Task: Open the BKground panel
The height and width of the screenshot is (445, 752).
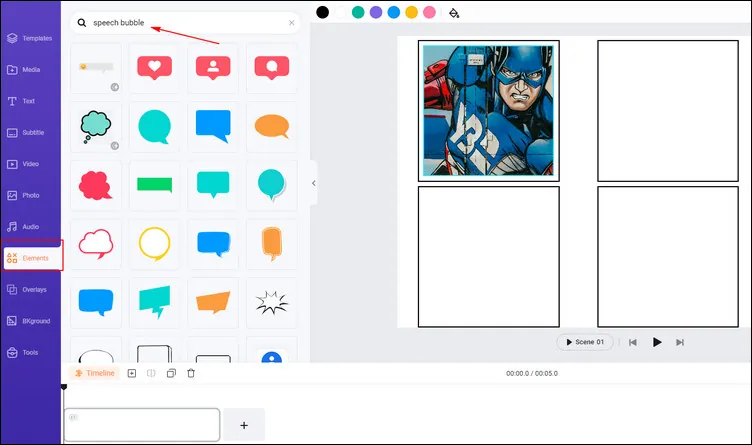Action: (x=28, y=321)
